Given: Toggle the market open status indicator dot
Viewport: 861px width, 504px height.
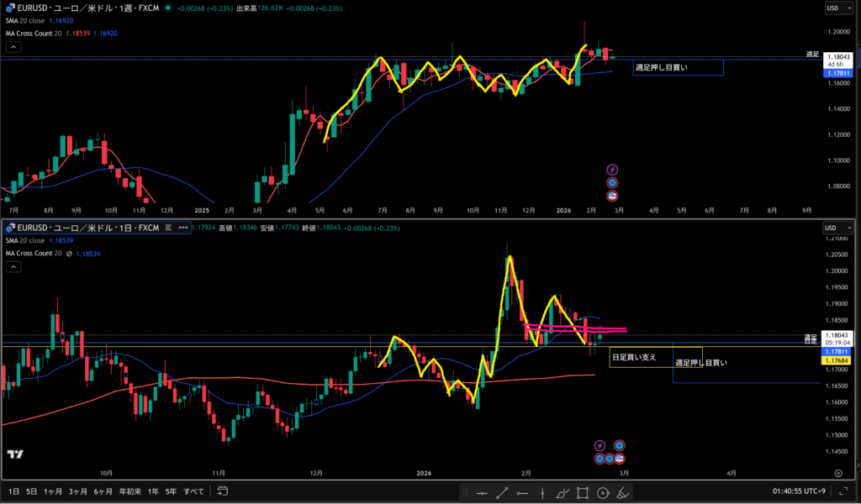Looking at the screenshot, I should pos(168,8).
